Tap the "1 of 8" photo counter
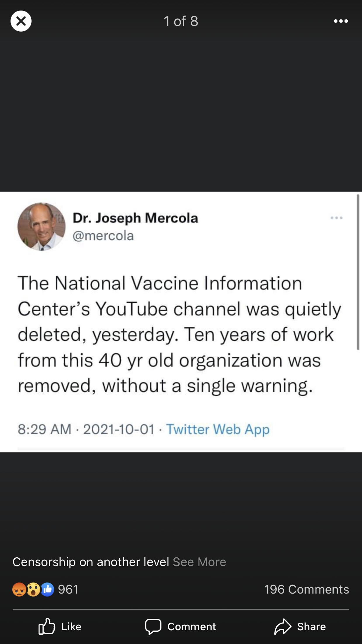This screenshot has height=644, width=362. pos(181,21)
